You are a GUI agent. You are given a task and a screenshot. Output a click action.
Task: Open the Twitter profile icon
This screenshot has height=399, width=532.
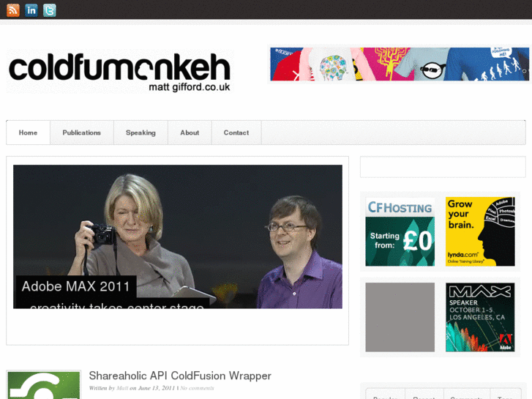coord(50,10)
